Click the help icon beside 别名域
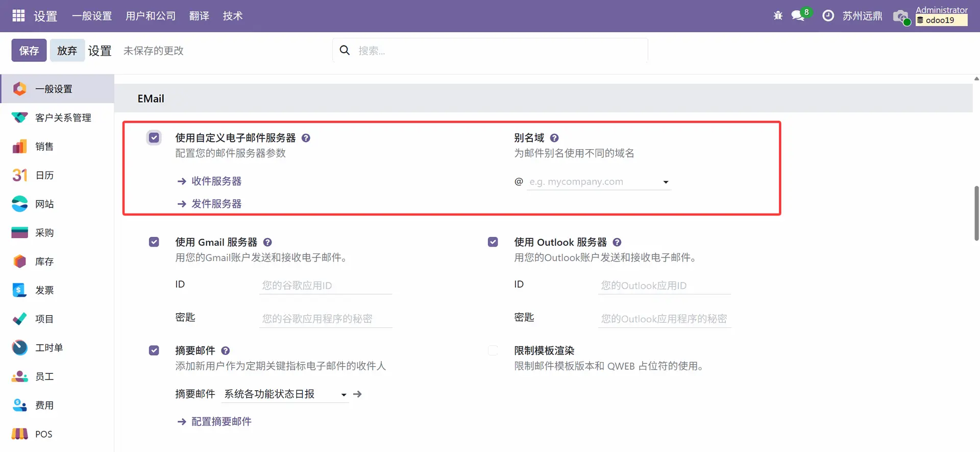Viewport: 980px width, 452px height. click(x=554, y=138)
